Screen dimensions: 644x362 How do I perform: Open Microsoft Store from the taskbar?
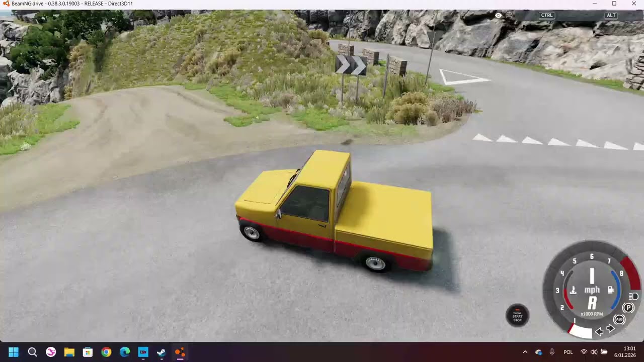[88, 352]
